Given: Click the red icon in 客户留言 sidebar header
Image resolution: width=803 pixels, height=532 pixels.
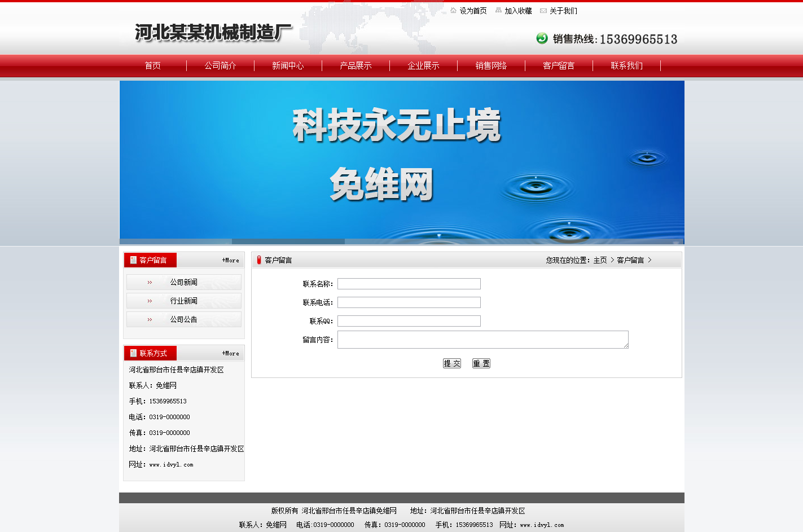Looking at the screenshot, I should (133, 260).
